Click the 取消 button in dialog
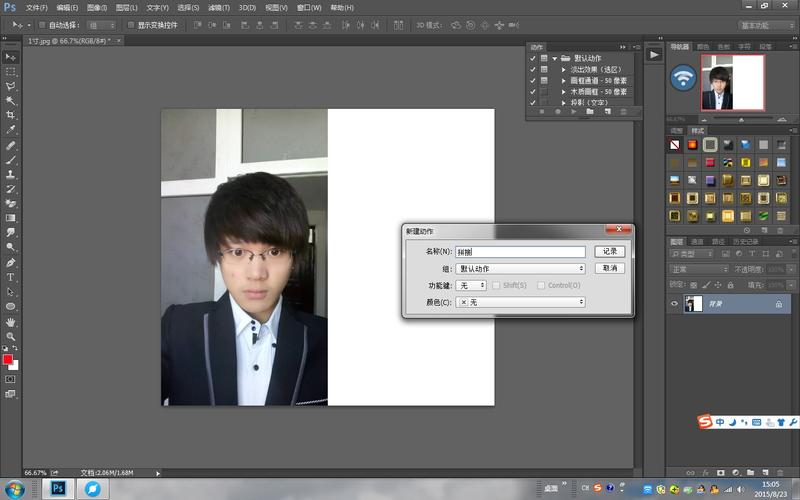 tap(609, 269)
